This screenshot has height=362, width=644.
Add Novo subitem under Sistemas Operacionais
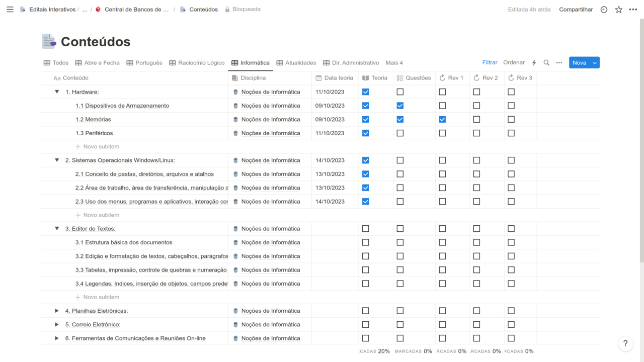pos(97,215)
